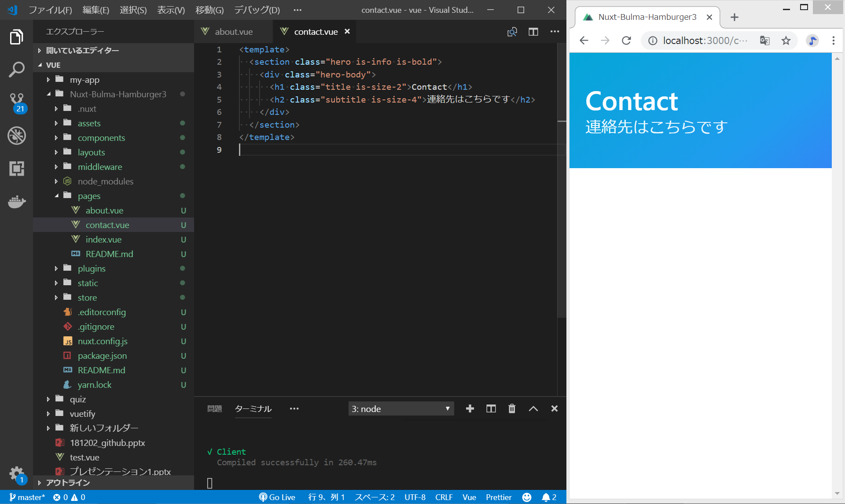Click the Go Live status bar button
Image resolution: width=845 pixels, height=504 pixels.
pyautogui.click(x=277, y=497)
